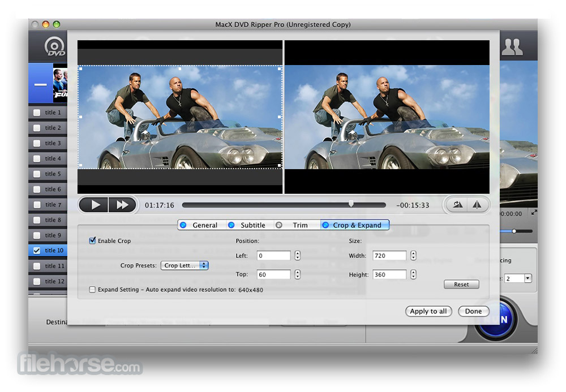Click the fast forward button
566x392 pixels.
(122, 205)
